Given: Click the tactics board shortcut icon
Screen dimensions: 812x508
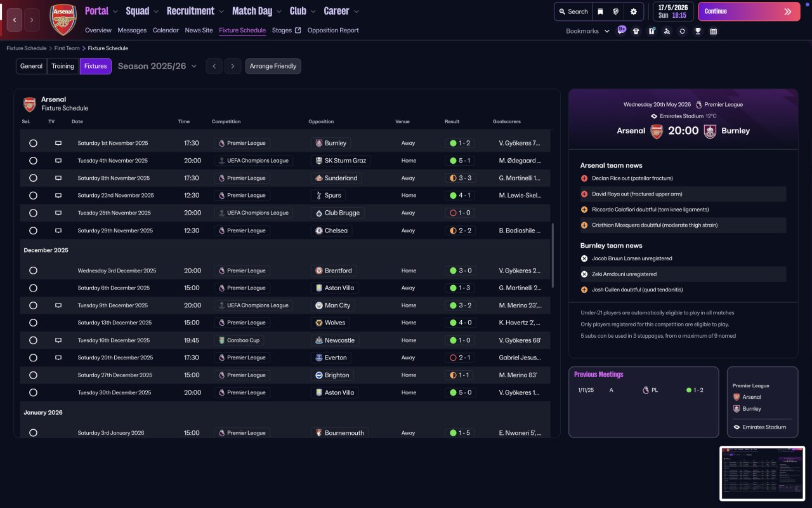Looking at the screenshot, I should [652, 31].
